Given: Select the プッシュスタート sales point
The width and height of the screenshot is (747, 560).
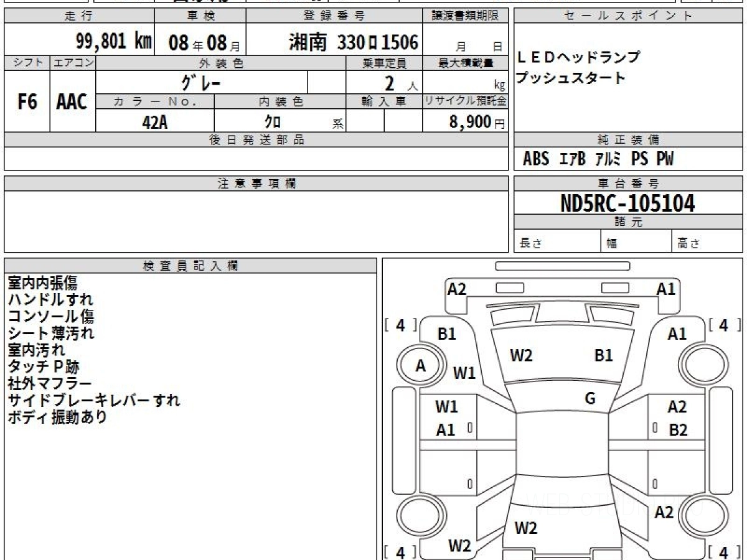Looking at the screenshot, I should pos(571,78).
